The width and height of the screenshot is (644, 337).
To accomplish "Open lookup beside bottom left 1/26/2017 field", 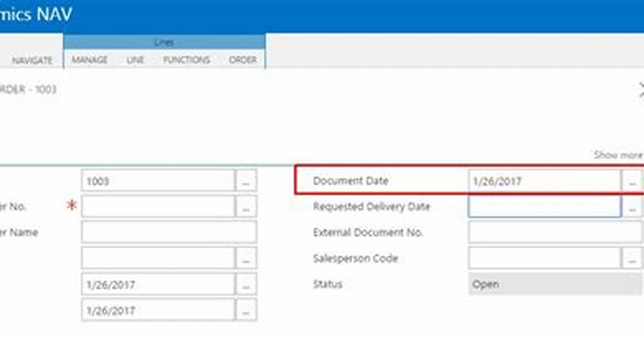I will [x=246, y=310].
